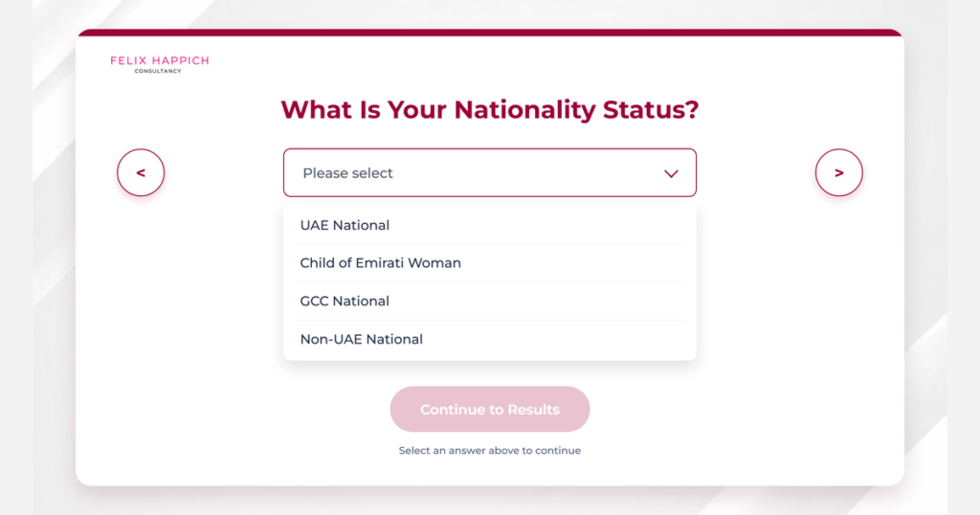
Task: Open the Please select dropdown field
Action: [489, 172]
